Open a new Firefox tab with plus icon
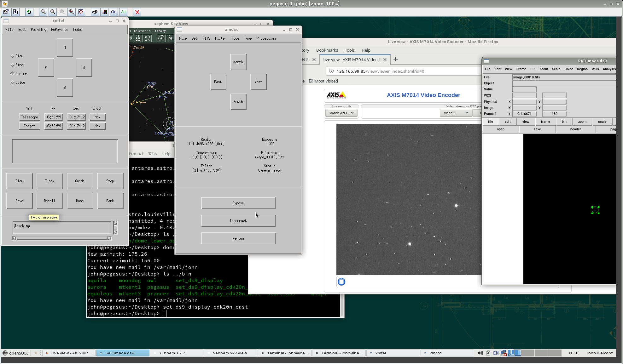The width and height of the screenshot is (623, 364). [396, 59]
